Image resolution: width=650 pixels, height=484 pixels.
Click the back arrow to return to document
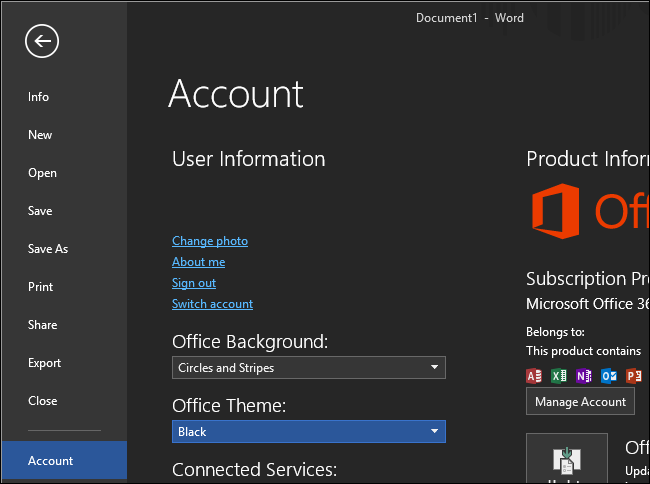pyautogui.click(x=43, y=41)
